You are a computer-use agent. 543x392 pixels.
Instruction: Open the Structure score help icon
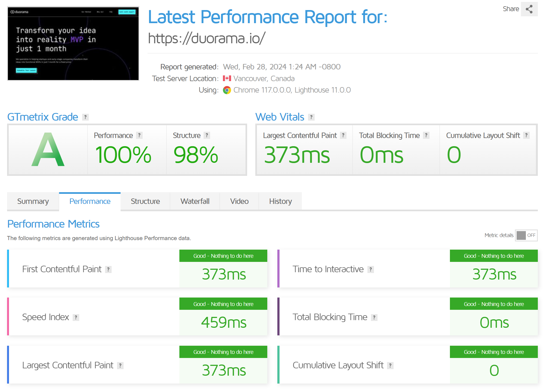[x=207, y=135]
